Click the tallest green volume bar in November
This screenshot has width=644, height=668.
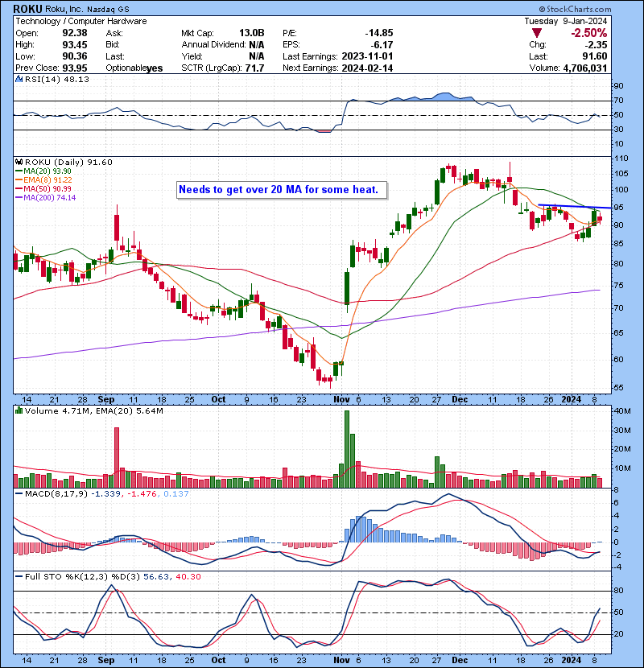click(x=346, y=449)
